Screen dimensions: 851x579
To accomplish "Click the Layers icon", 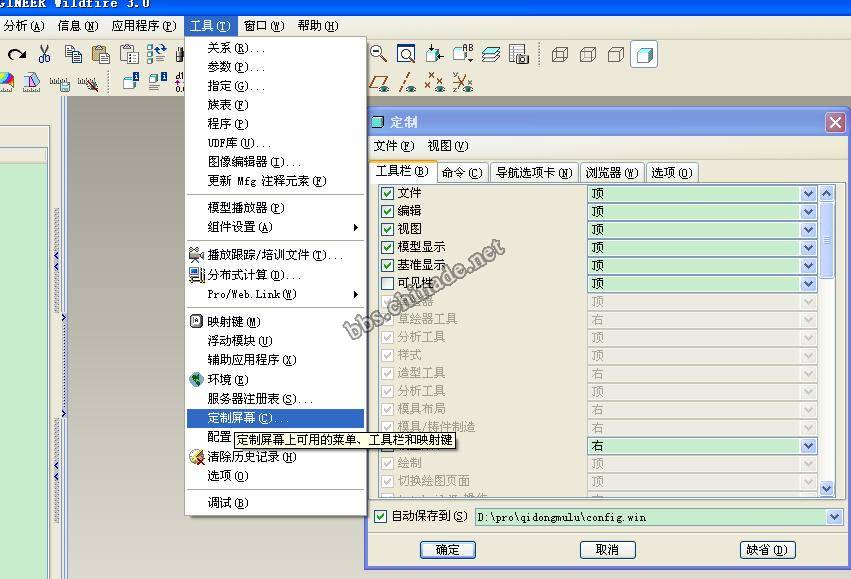I will click(491, 54).
